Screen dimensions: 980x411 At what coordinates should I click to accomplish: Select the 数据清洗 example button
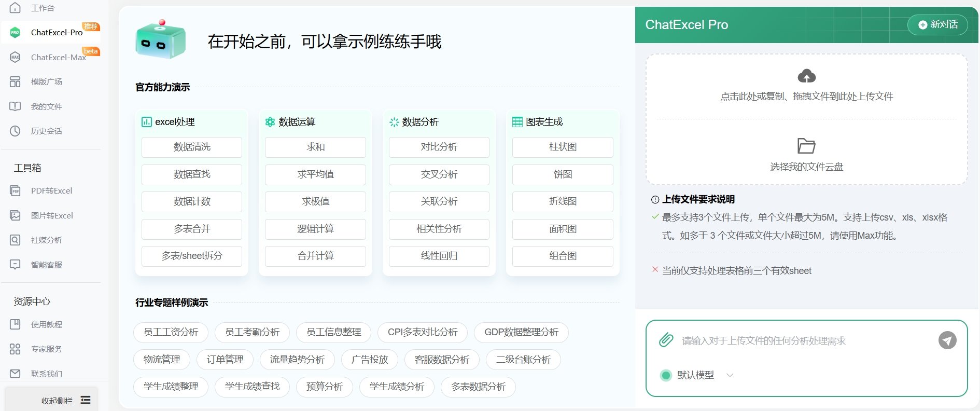point(192,147)
